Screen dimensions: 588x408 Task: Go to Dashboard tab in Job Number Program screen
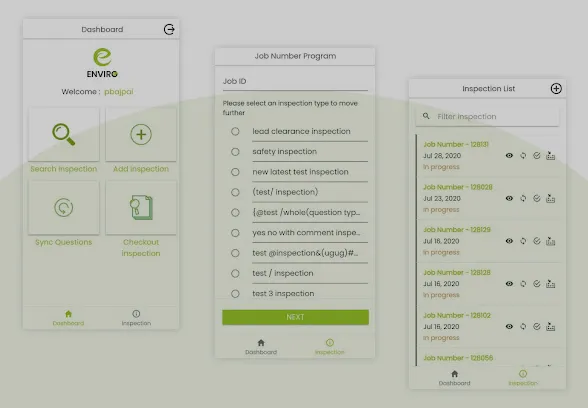(x=261, y=347)
